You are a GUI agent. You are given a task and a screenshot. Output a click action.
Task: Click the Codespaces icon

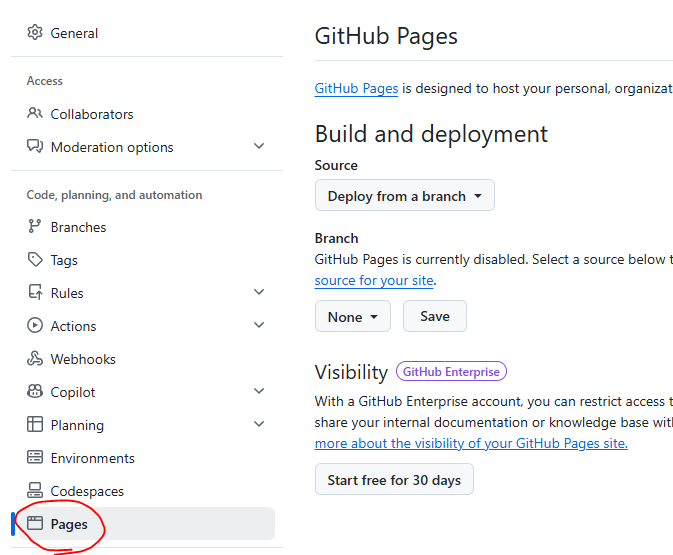click(x=35, y=490)
